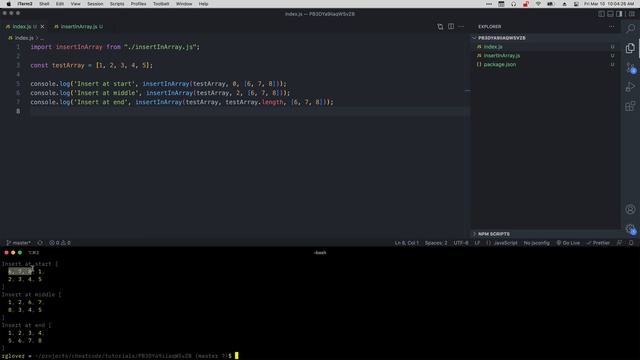Click No jsconfig in status bar
The width and height of the screenshot is (640, 360).
[x=537, y=243]
